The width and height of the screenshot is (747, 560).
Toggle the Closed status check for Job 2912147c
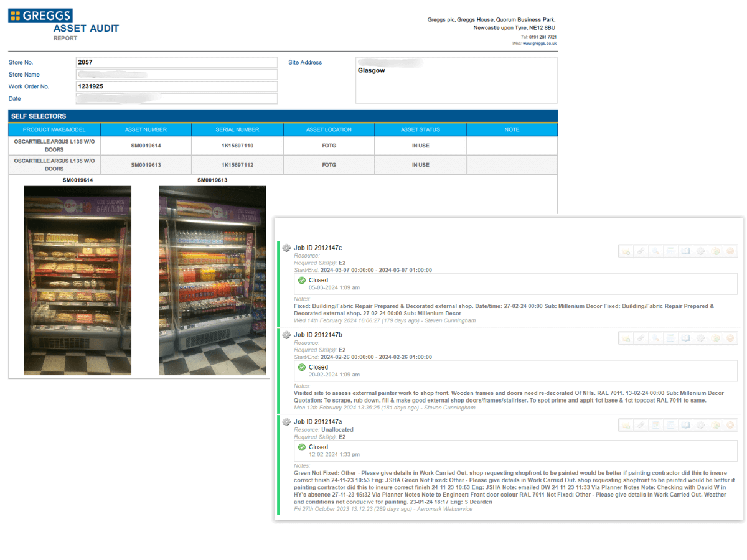(303, 280)
